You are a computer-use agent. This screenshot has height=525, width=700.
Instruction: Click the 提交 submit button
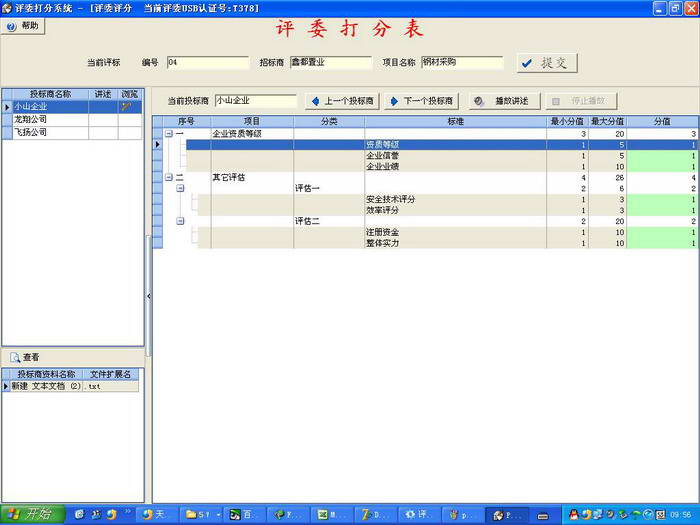coord(546,63)
